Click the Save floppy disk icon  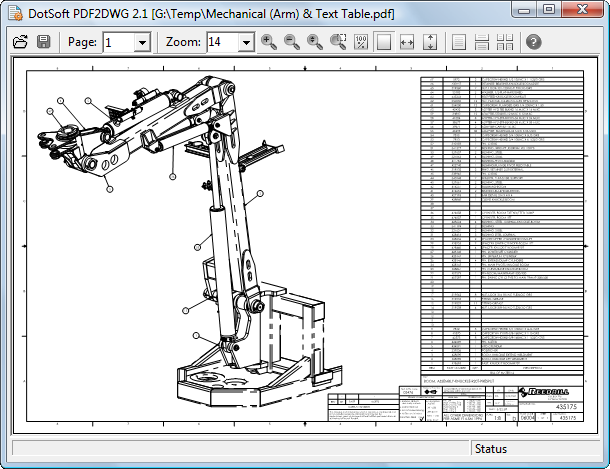(x=43, y=42)
